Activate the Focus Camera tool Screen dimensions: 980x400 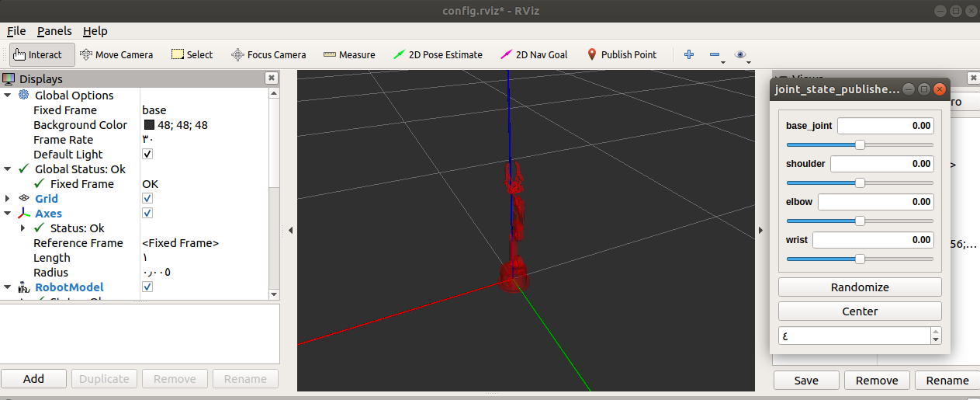[x=268, y=54]
